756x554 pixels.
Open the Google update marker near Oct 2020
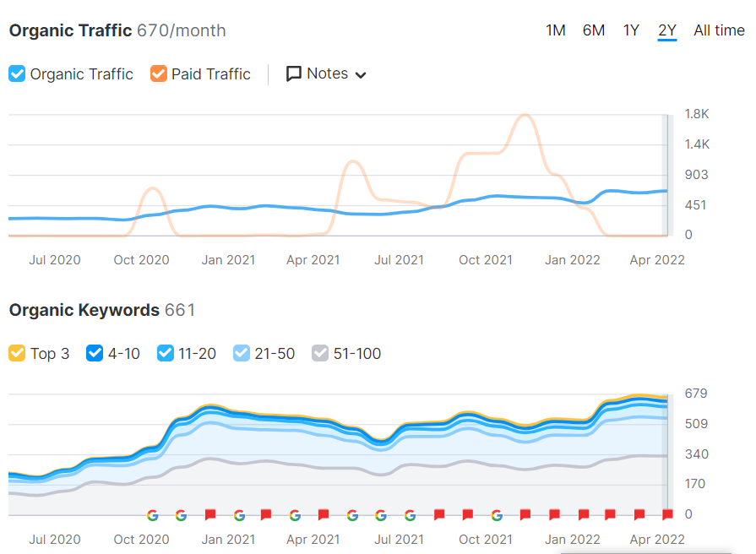[153, 514]
